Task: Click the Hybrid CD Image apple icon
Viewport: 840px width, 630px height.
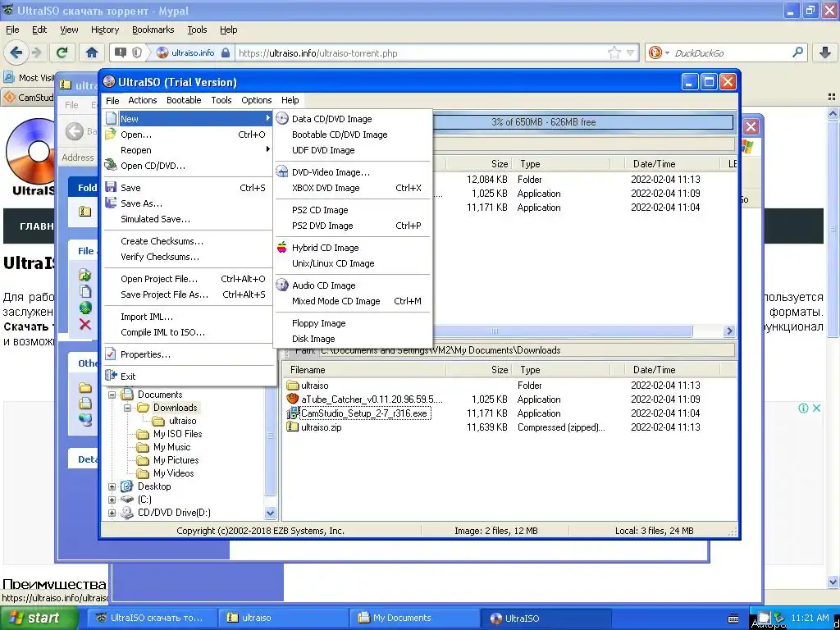Action: click(x=282, y=248)
